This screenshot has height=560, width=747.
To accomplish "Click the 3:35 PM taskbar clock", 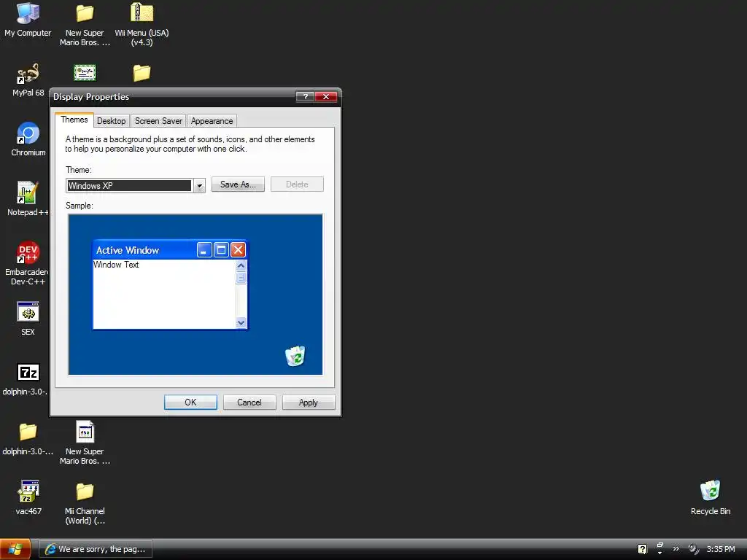I will coord(721,549).
